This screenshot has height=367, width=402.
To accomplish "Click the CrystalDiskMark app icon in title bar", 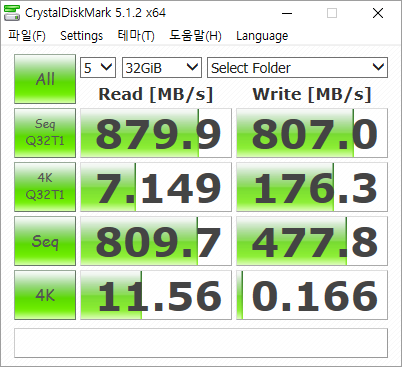I will pos(12,13).
